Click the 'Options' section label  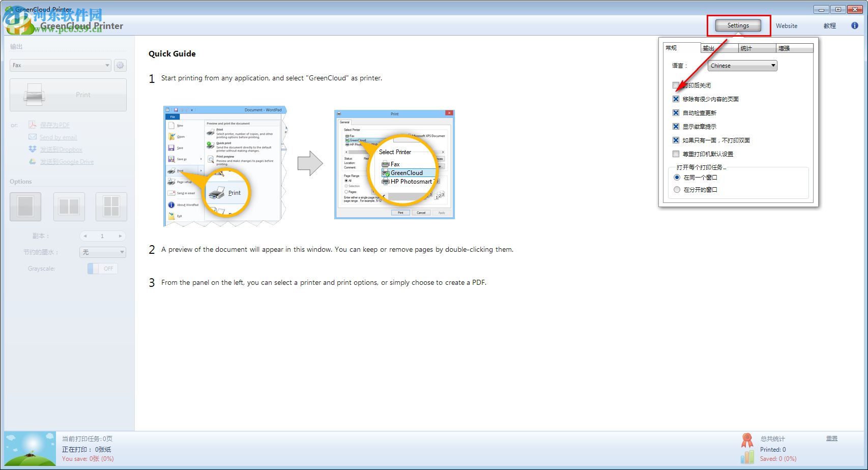(20, 181)
